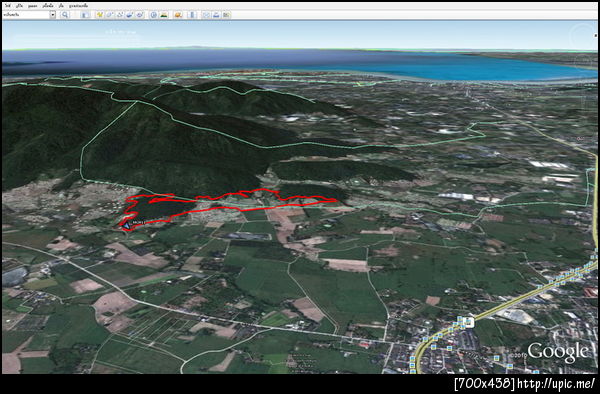Click the white road marker icon on the highway
This screenshot has width=600, height=394.
point(467,322)
